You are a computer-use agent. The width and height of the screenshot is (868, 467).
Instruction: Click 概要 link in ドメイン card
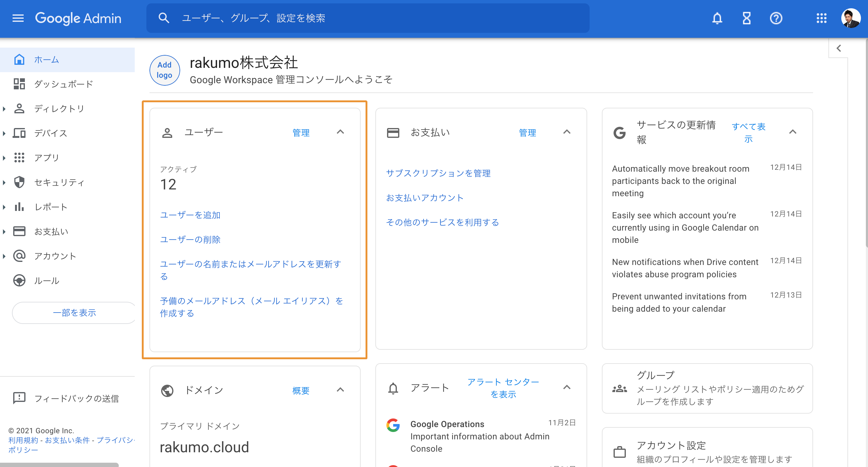(x=301, y=391)
